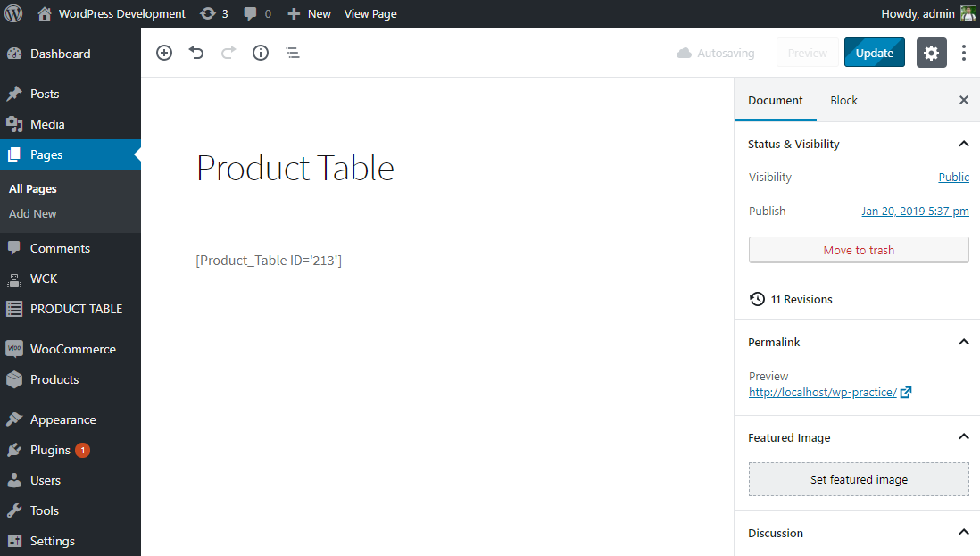The width and height of the screenshot is (980, 556).
Task: Close the settings sidebar with X
Action: pos(963,100)
